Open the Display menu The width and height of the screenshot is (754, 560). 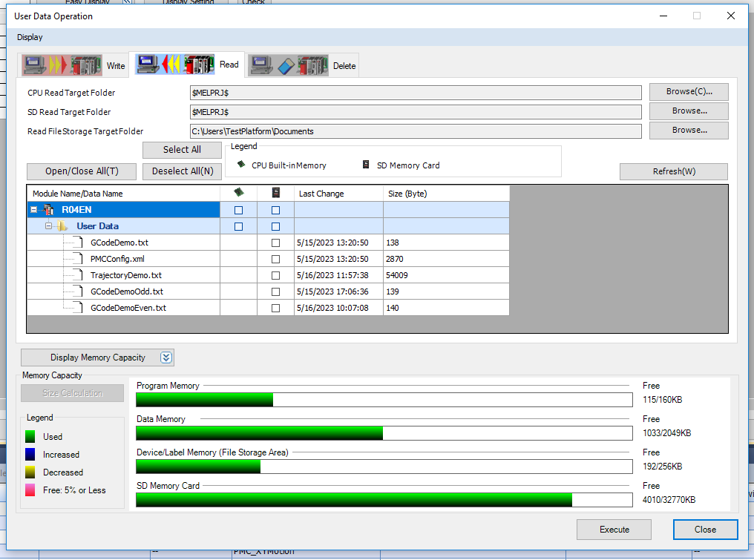(30, 37)
